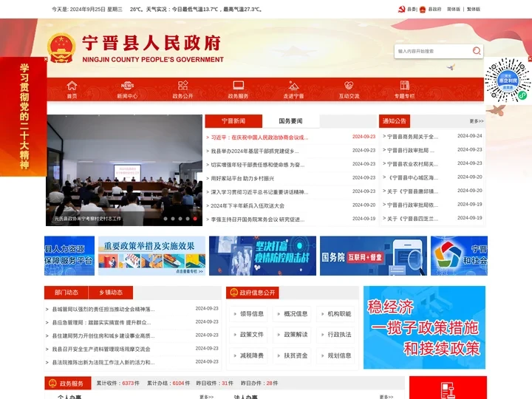
Task: Close the left red floating banner
Action: (x=46, y=59)
